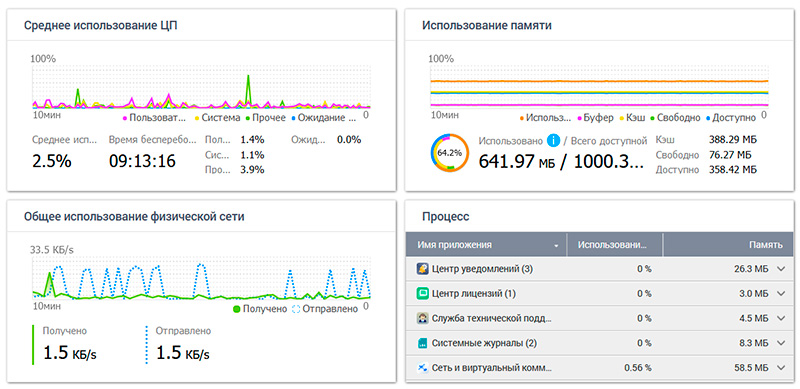
Task: Expand the Сеть и виртуальный коммутатор row
Action: click(781, 368)
